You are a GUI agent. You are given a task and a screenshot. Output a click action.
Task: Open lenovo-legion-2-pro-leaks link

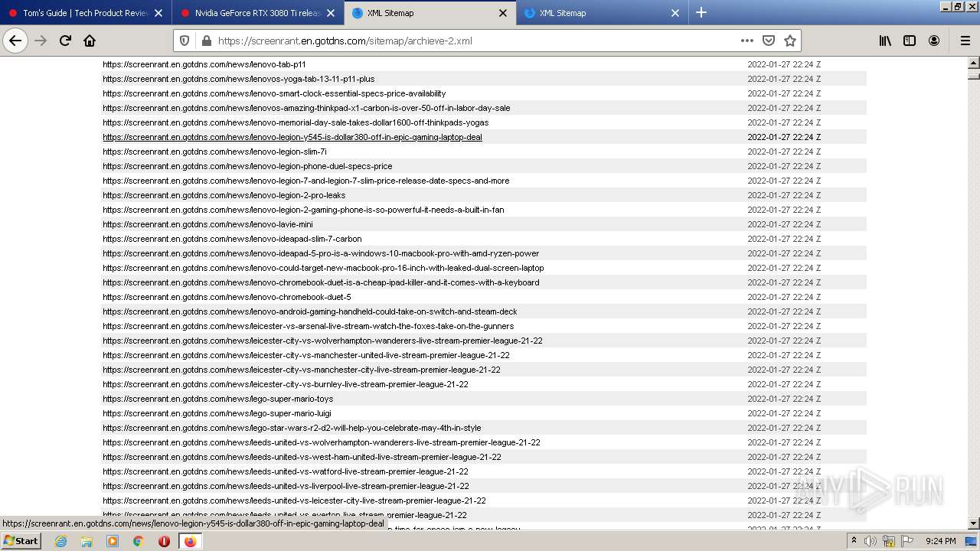point(224,195)
